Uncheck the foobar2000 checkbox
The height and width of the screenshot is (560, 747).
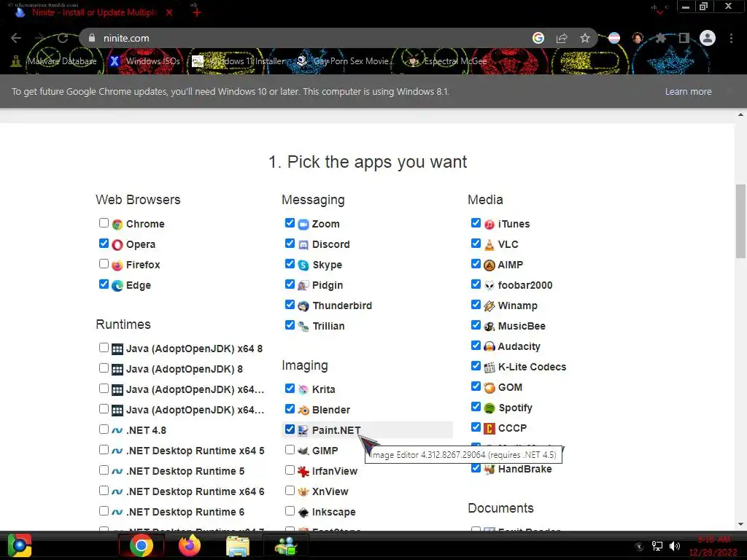(x=476, y=284)
